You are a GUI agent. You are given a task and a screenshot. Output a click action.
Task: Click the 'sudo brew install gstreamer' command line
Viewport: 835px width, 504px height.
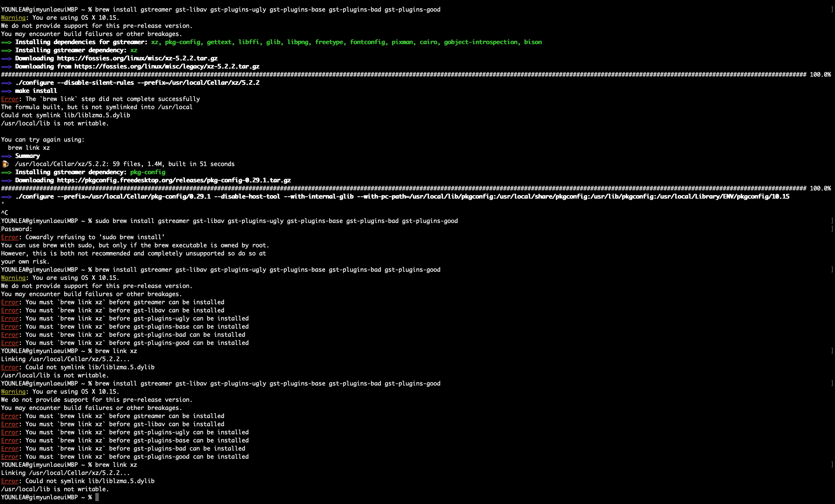[x=276, y=221]
